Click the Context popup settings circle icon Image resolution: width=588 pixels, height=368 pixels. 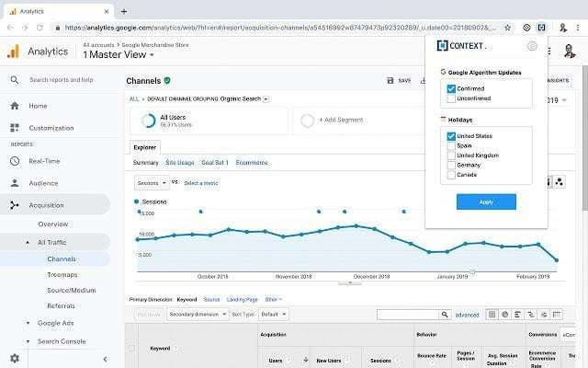[x=532, y=46]
